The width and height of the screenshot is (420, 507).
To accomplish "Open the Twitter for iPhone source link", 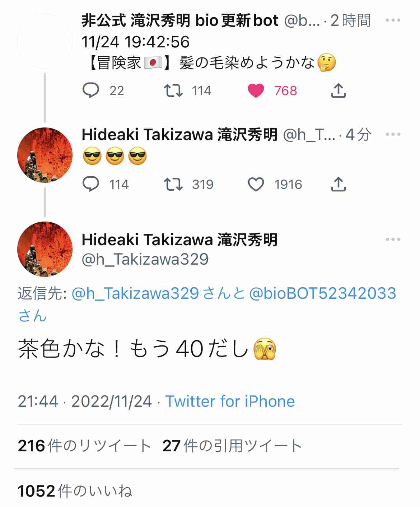I will tap(230, 401).
